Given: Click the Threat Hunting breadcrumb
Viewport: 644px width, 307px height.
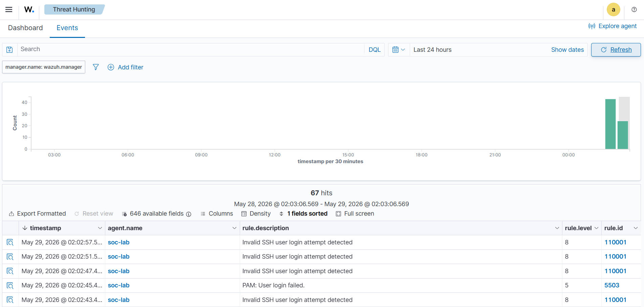Looking at the screenshot, I should pyautogui.click(x=74, y=9).
